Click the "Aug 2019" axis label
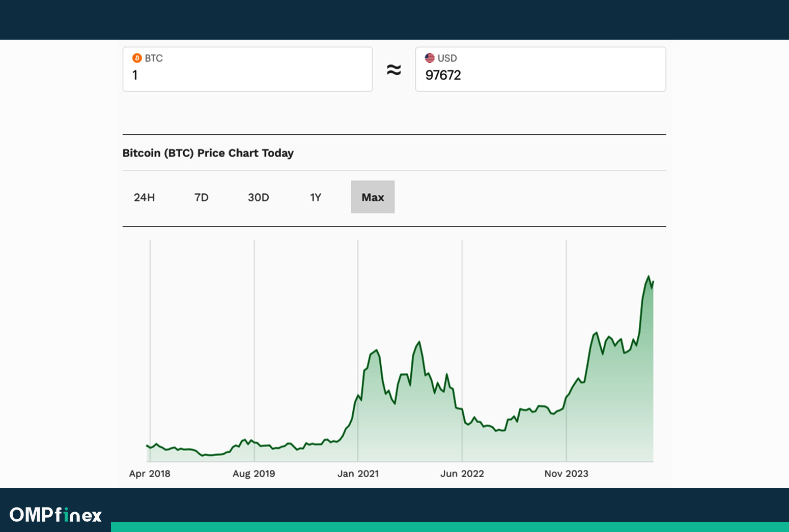Viewport: 789px width, 532px height. point(254,474)
